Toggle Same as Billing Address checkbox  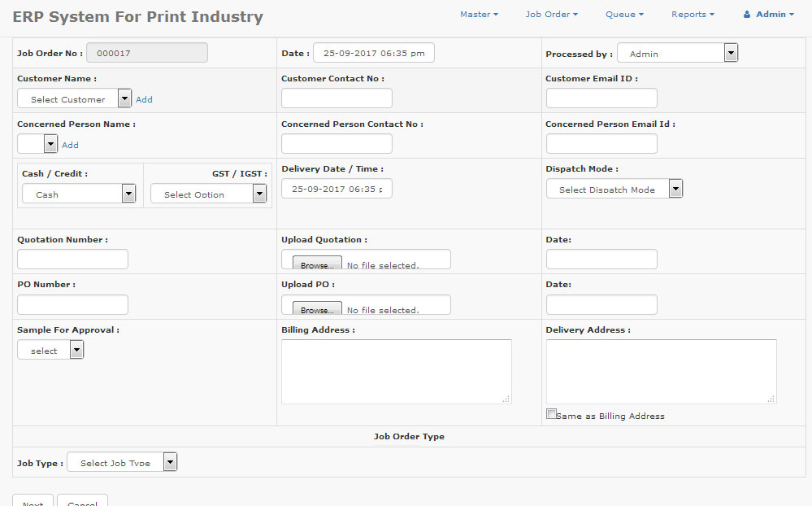point(551,414)
